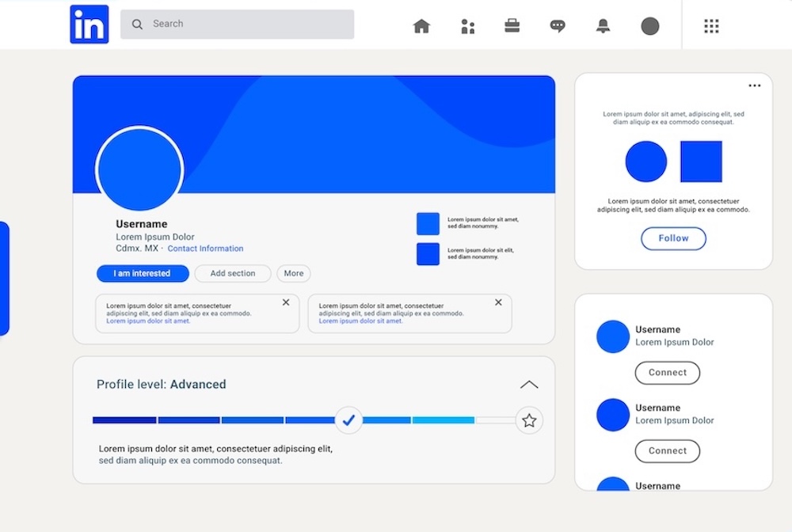
Task: Open My Network people icon
Action: click(467, 26)
